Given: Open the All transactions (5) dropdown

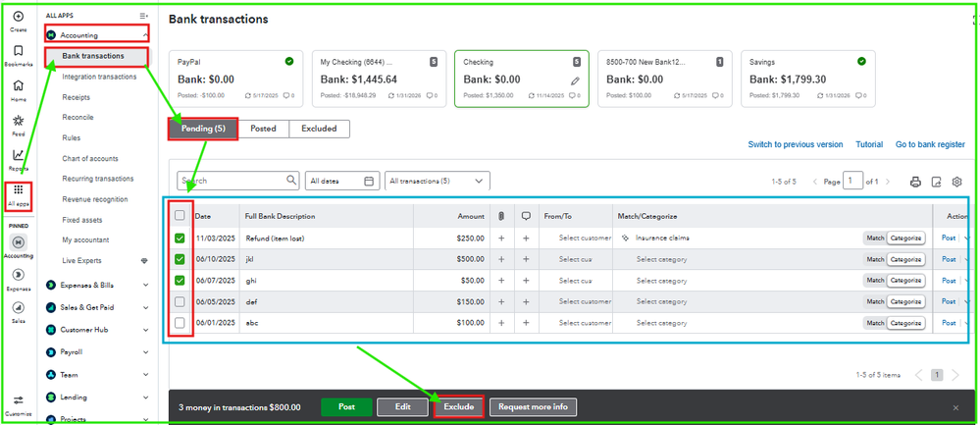Looking at the screenshot, I should [x=437, y=181].
